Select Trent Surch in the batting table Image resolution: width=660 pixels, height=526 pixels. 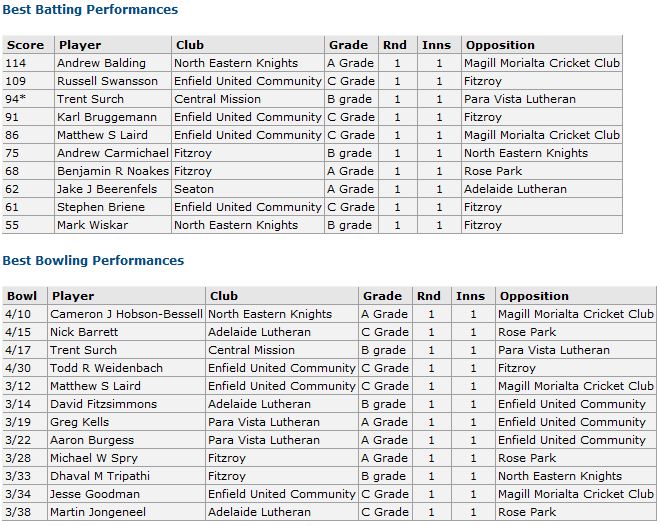tap(90, 99)
